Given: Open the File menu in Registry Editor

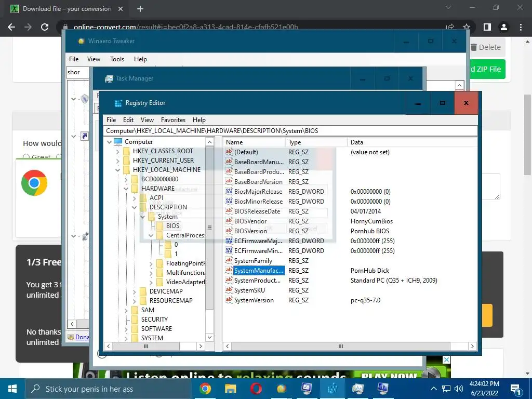Looking at the screenshot, I should (111, 120).
